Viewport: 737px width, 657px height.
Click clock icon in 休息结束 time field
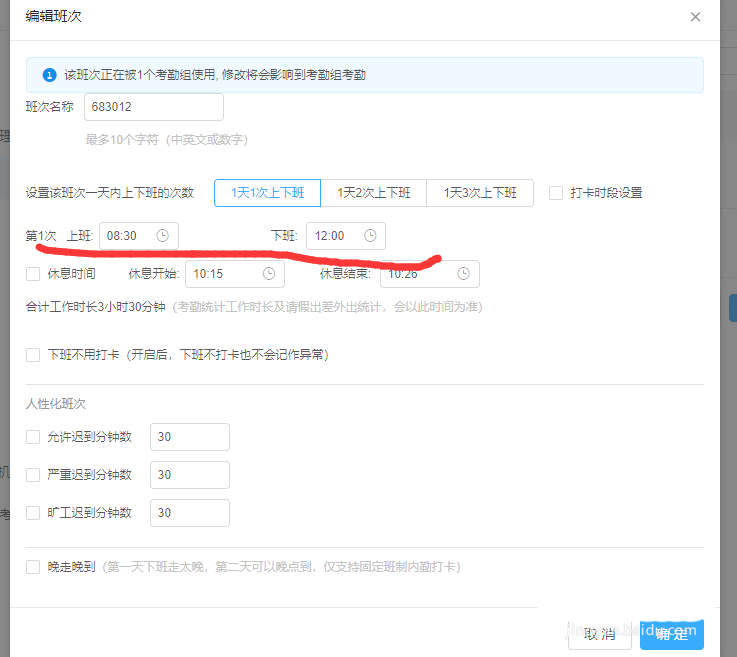[463, 274]
